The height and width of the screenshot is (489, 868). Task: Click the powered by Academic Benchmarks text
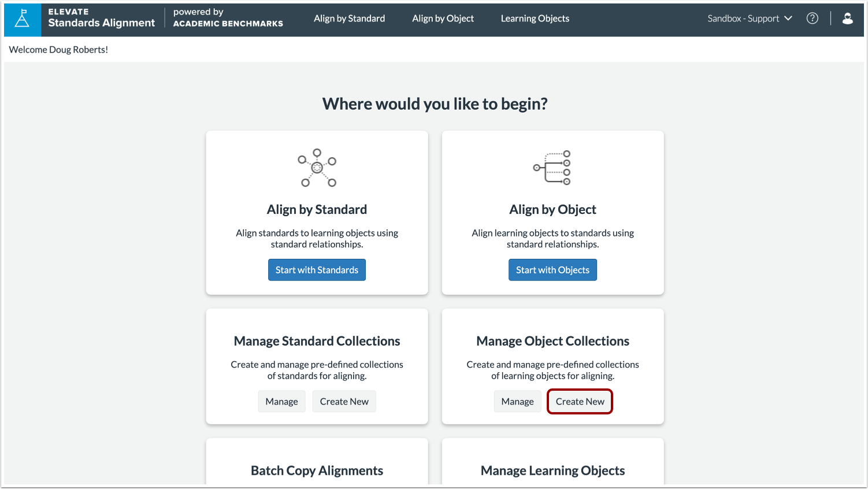tap(228, 18)
